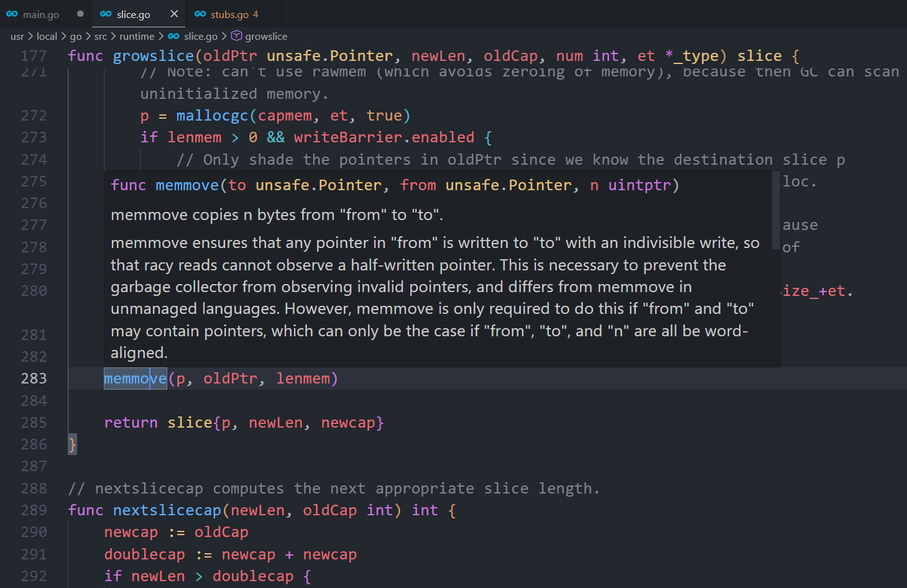907x588 pixels.
Task: Open the runtime breadcrumb segment
Action: pyautogui.click(x=137, y=37)
